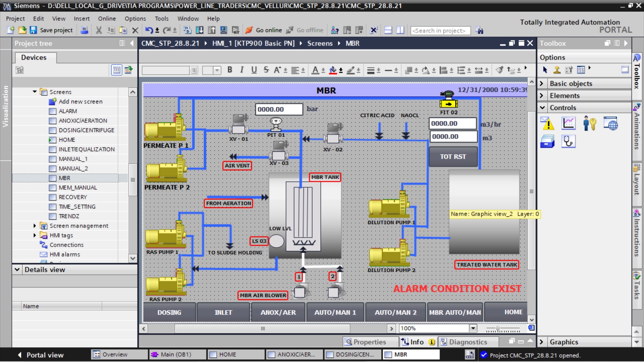Viewport: 644px width, 362px height.
Task: Open the Online menu
Action: click(x=107, y=18)
